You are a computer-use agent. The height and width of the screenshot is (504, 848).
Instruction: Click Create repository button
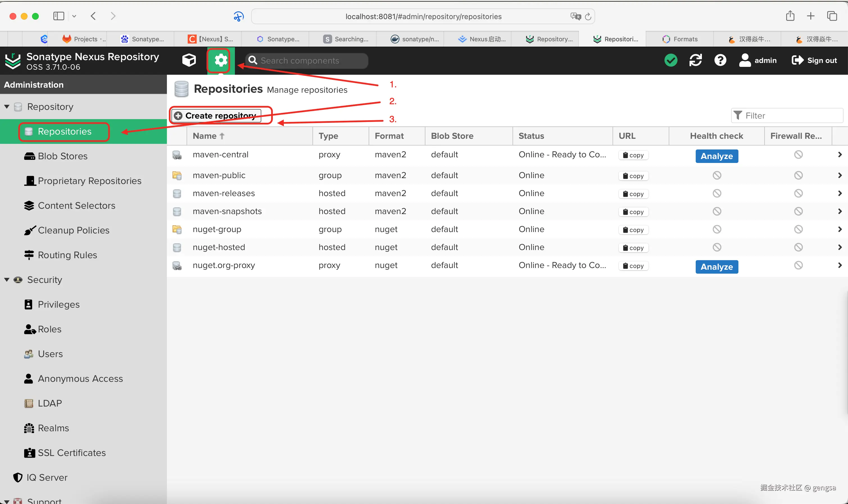point(216,115)
